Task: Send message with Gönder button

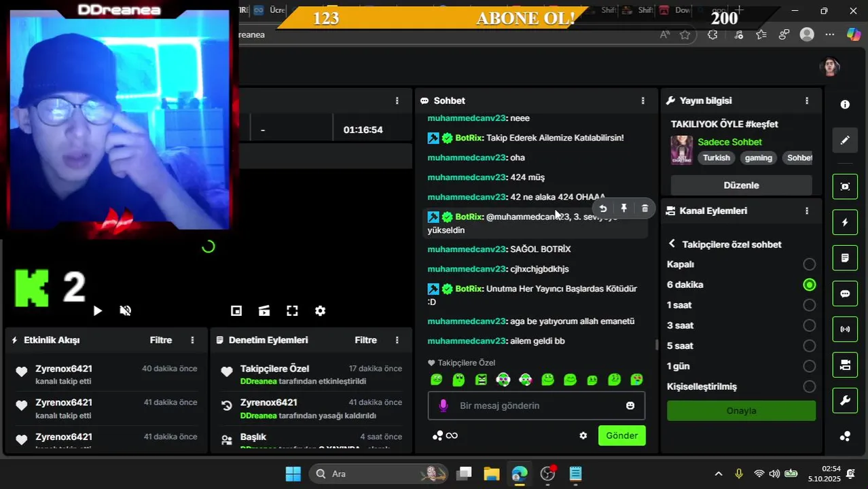Action: (x=621, y=435)
